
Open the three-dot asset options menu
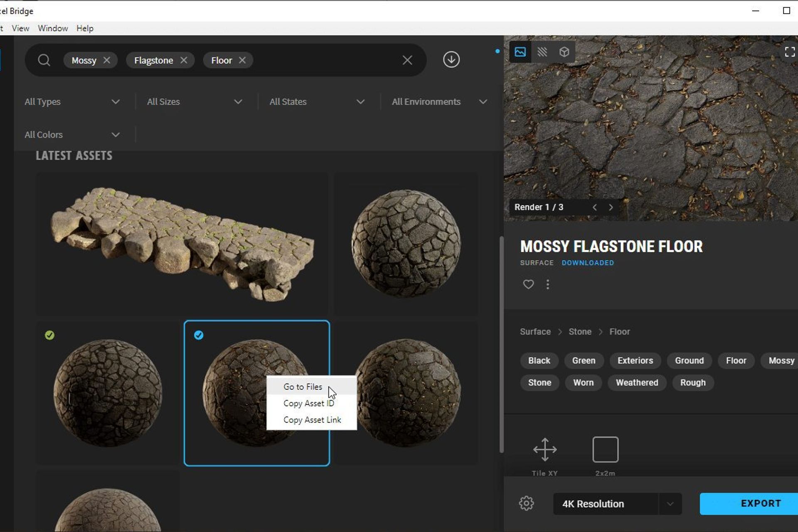point(548,284)
